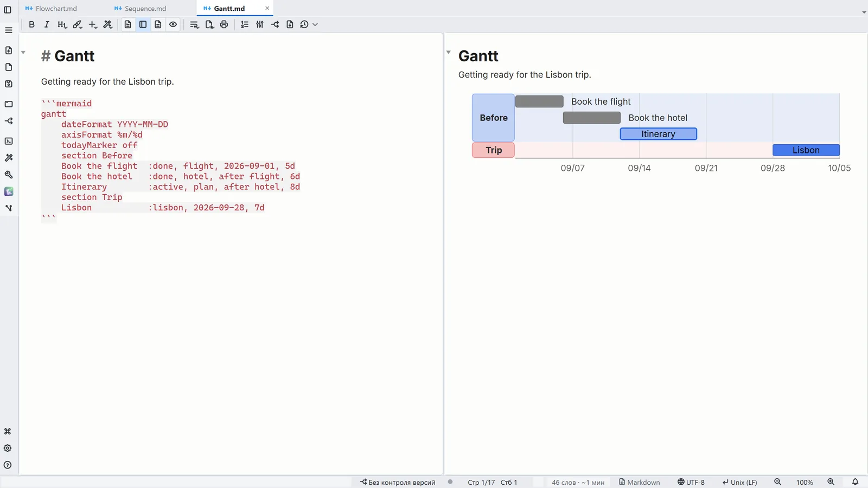
Task: Toggle the left sidebar panel
Action: pos(8,10)
